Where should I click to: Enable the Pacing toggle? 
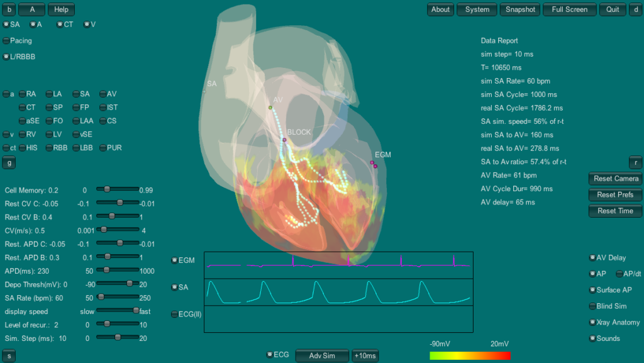(6, 40)
